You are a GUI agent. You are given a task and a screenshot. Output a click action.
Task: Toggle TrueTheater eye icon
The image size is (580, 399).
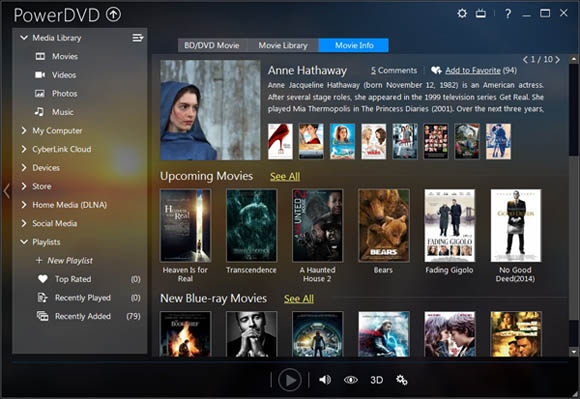(350, 380)
